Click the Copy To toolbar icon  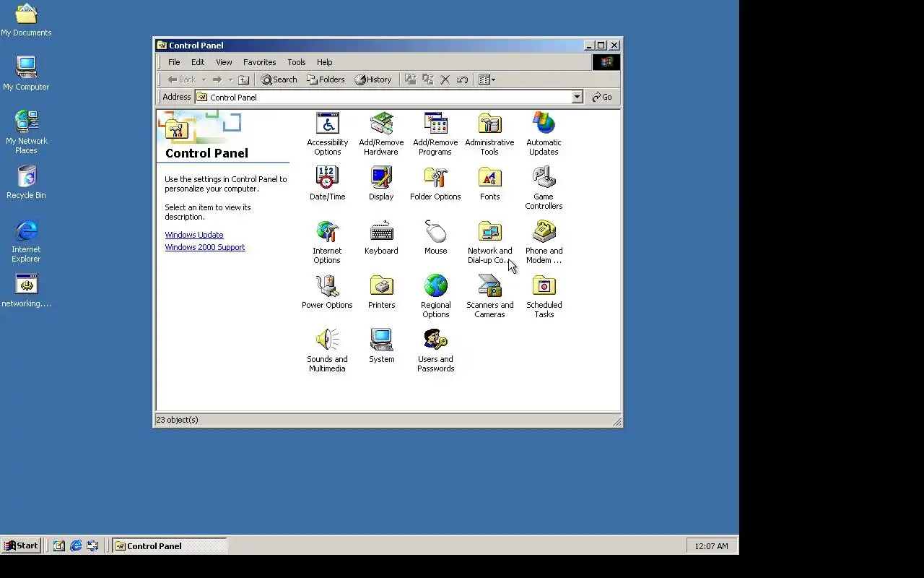427,79
